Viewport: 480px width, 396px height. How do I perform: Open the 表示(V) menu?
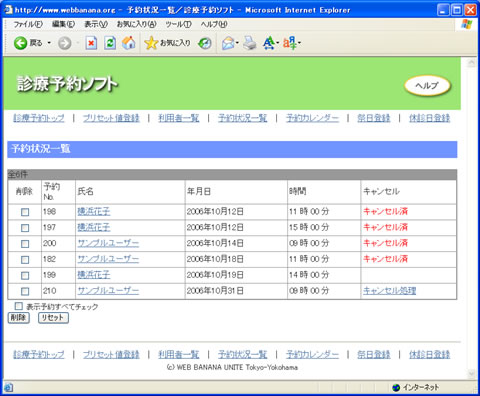[x=96, y=24]
